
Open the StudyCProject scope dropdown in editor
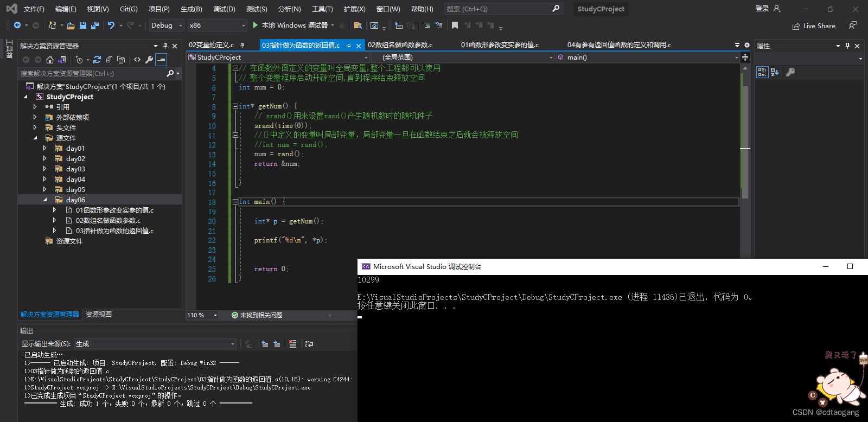click(278, 57)
